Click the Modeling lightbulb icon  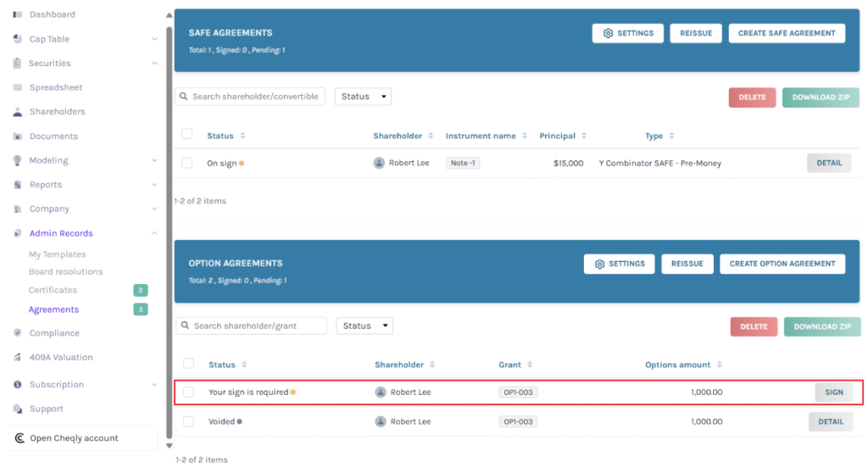17,160
